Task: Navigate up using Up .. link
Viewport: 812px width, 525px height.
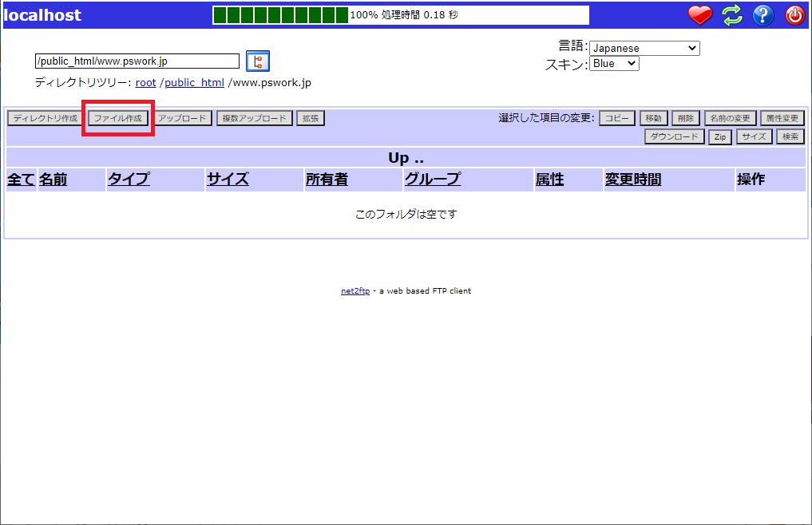Action: tap(406, 157)
